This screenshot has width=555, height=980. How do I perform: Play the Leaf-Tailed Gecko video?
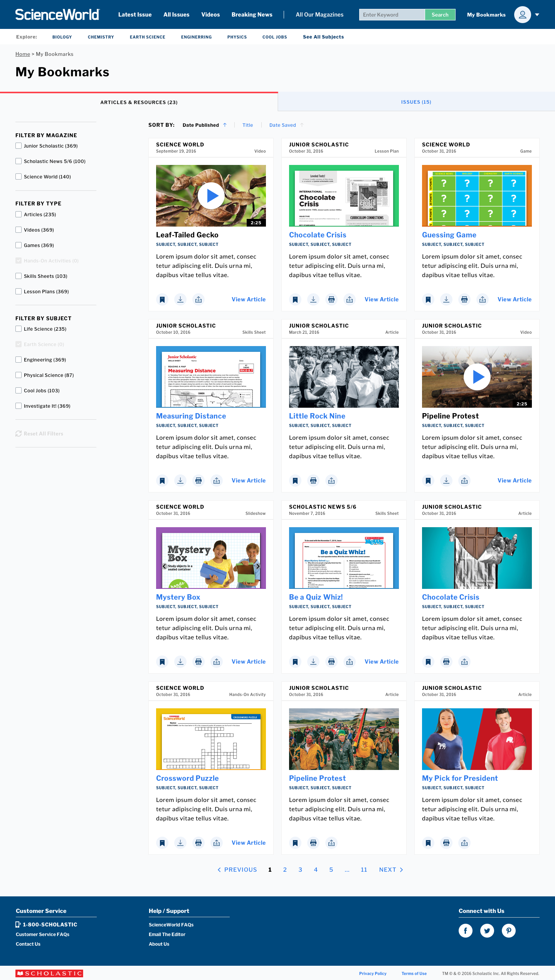211,196
